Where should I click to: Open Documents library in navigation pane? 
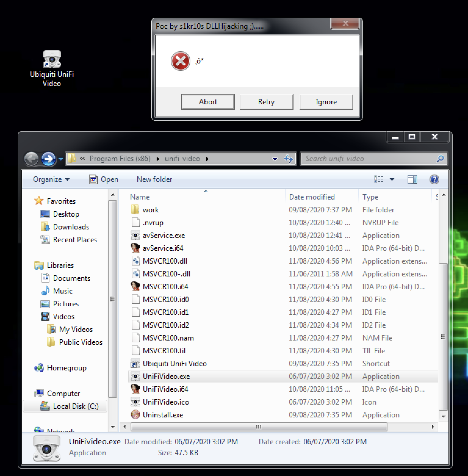66,278
